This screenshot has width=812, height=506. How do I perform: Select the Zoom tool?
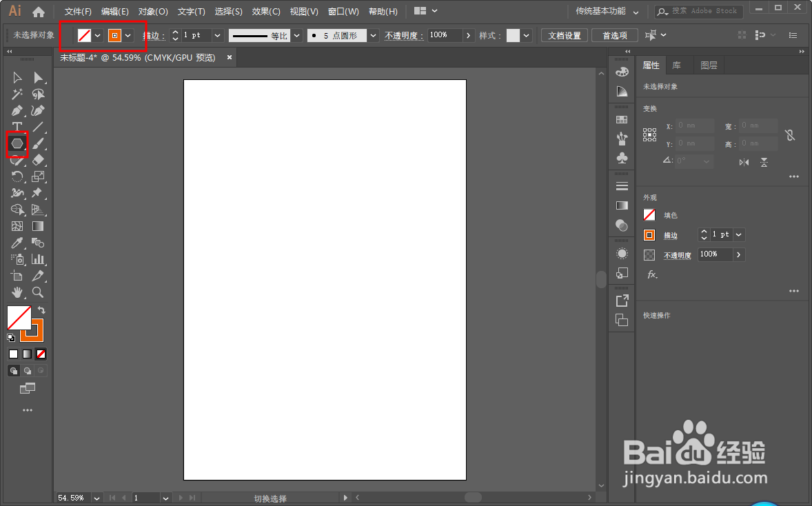pyautogui.click(x=38, y=292)
